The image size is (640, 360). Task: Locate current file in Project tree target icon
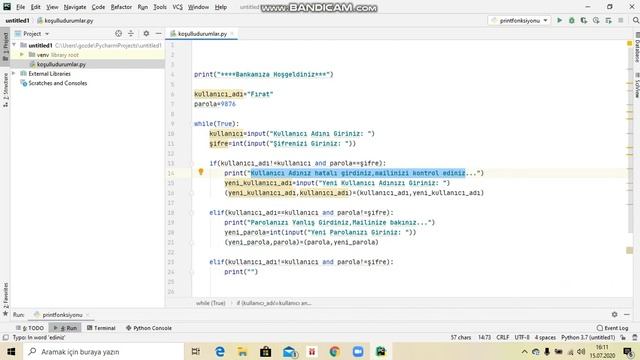(118, 33)
